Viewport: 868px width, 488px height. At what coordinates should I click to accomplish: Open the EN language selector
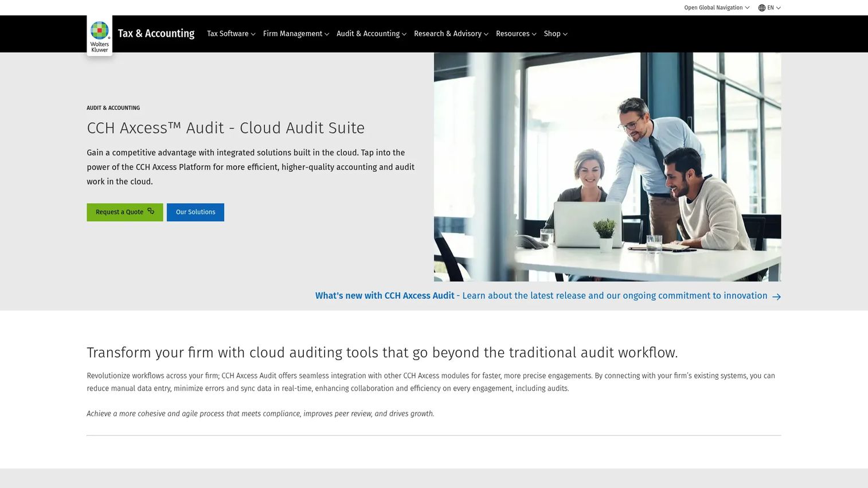pos(769,8)
